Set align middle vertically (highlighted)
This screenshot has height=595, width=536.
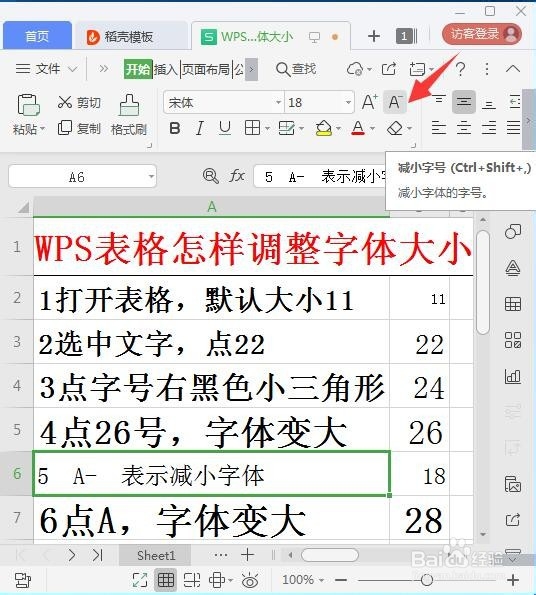coord(464,102)
